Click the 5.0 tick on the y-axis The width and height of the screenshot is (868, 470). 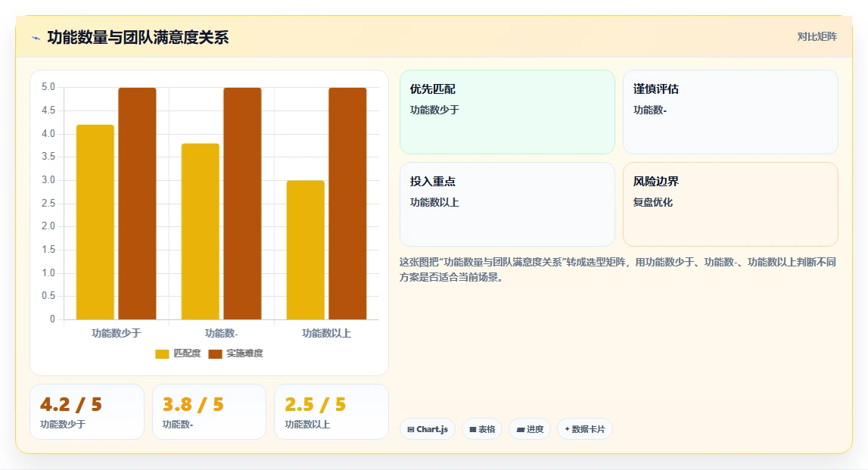48,87
